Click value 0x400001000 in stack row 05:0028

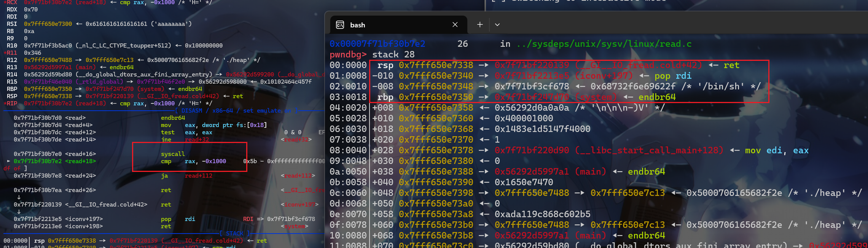pyautogui.click(x=524, y=118)
